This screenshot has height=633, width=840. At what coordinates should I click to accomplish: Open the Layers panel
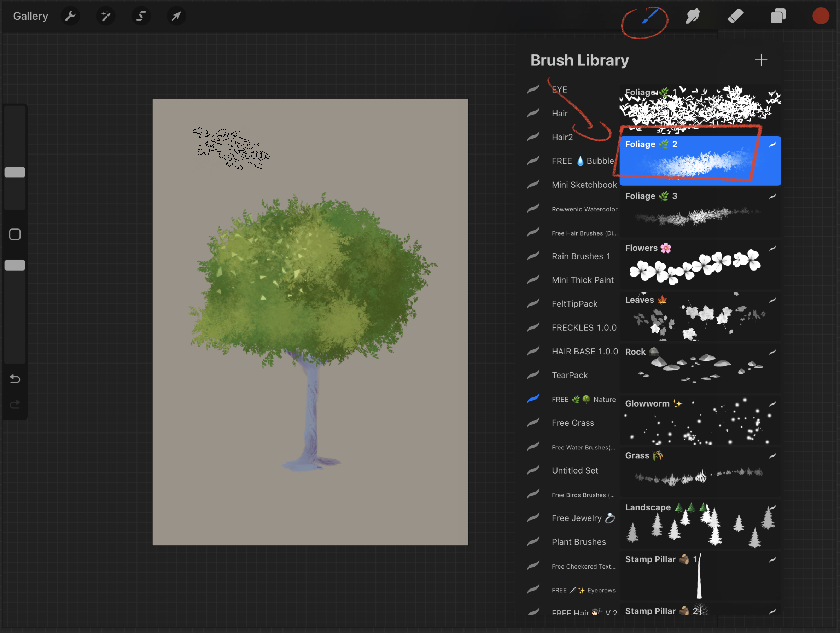point(778,16)
